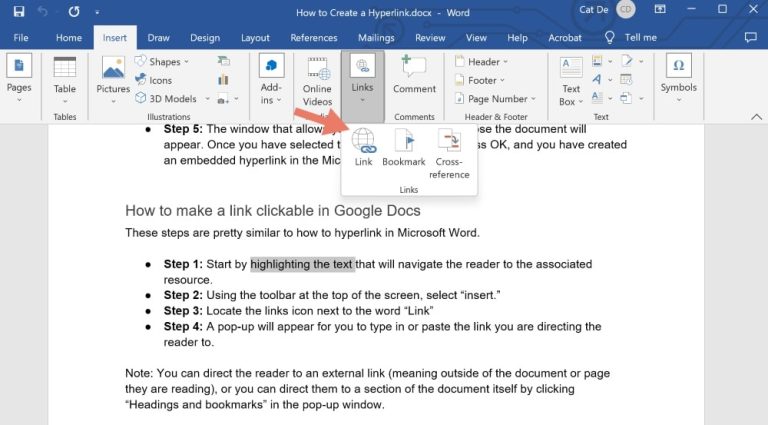This screenshot has height=425, width=768.
Task: Click the Online Videos icon
Action: tap(317, 69)
